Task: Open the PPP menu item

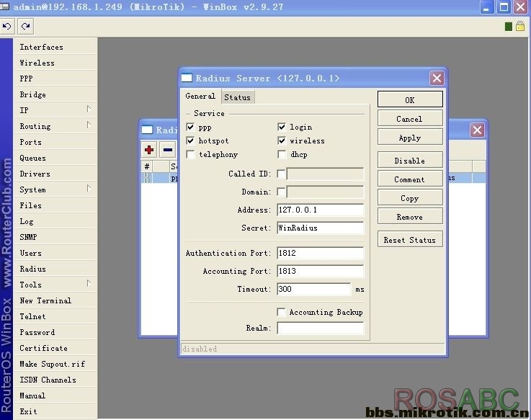Action: click(x=55, y=79)
